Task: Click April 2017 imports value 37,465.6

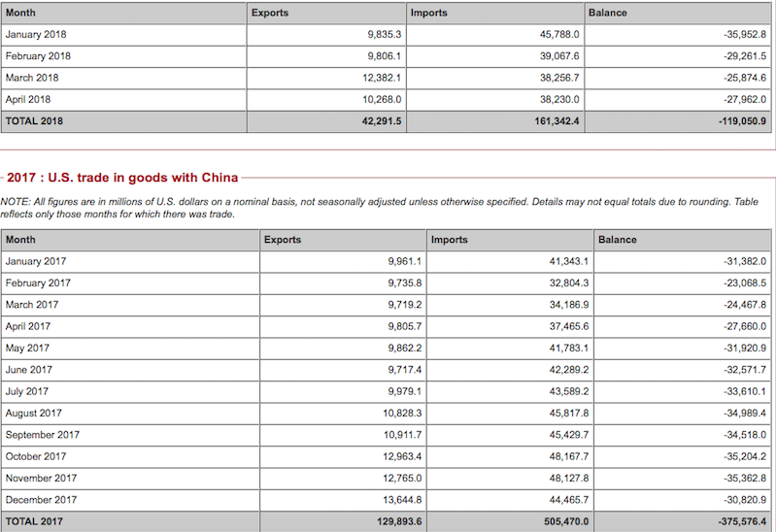Action: pos(569,326)
